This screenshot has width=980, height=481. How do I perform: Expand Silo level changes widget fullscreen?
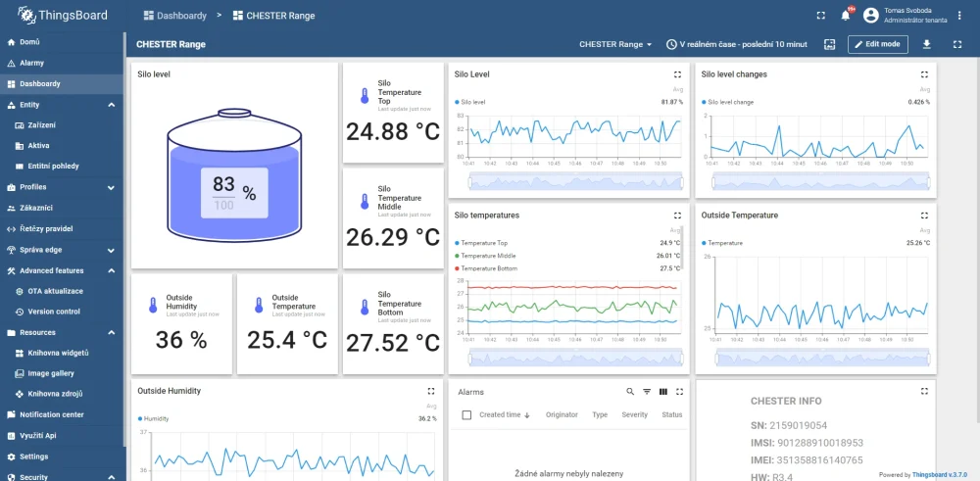(924, 74)
